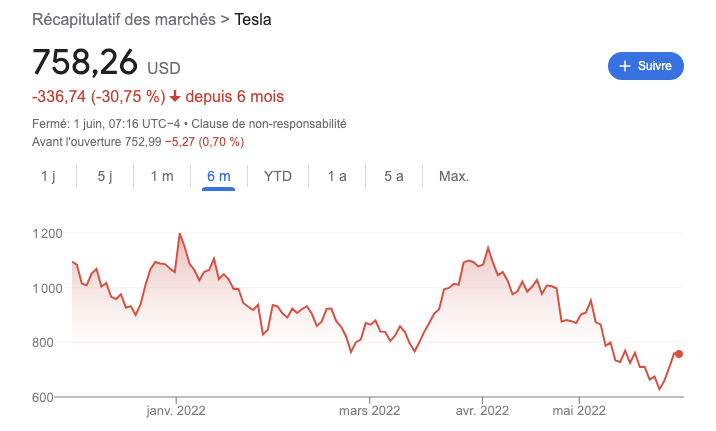Click the mai 2022 axis label
This screenshot has width=716, height=431.
tap(579, 410)
